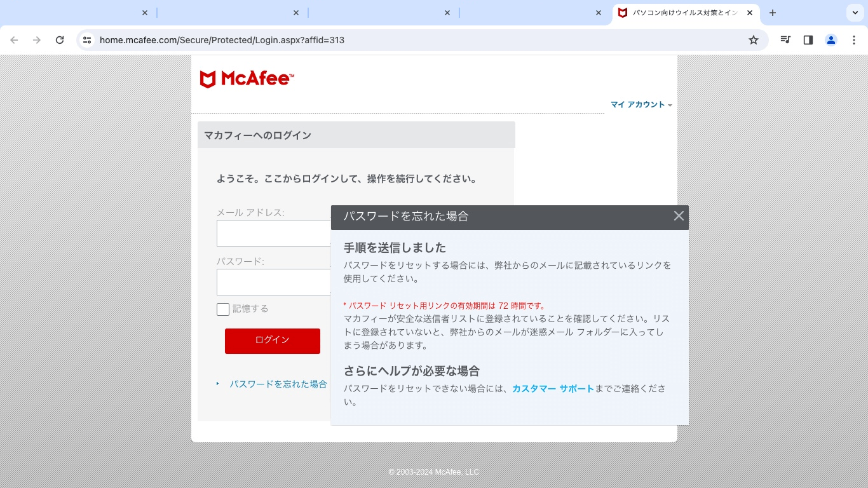Open the カスタマー サポート link
This screenshot has height=488, width=868.
(x=553, y=388)
